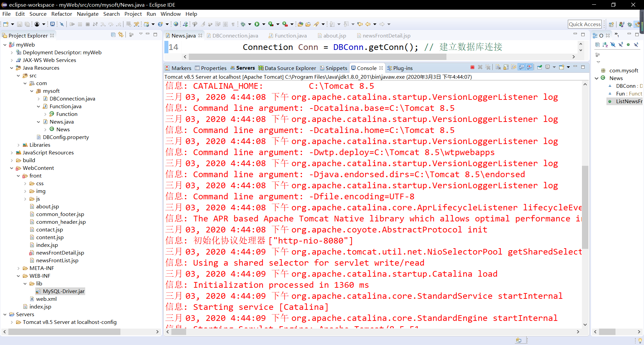Click the Remove Launch X icon in Console

pos(480,67)
